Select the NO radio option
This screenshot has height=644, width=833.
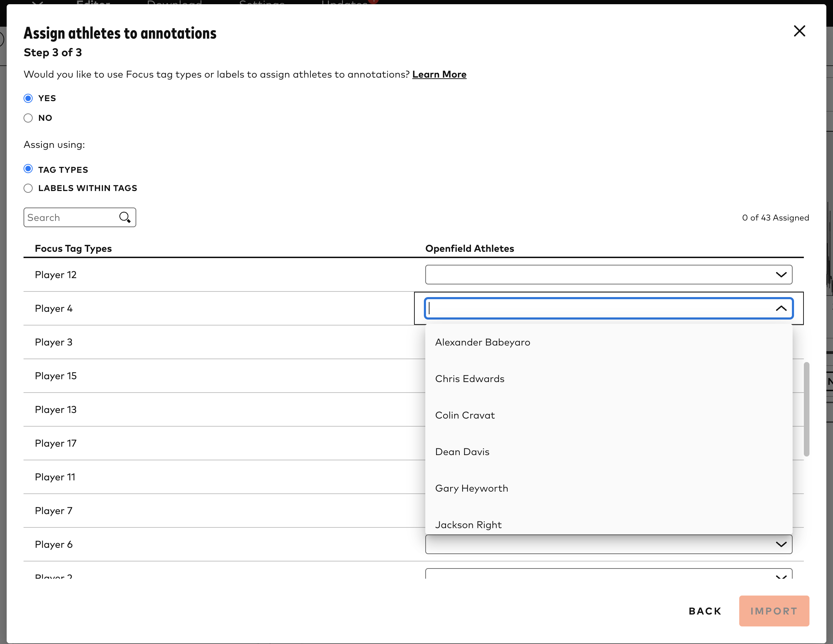point(28,118)
